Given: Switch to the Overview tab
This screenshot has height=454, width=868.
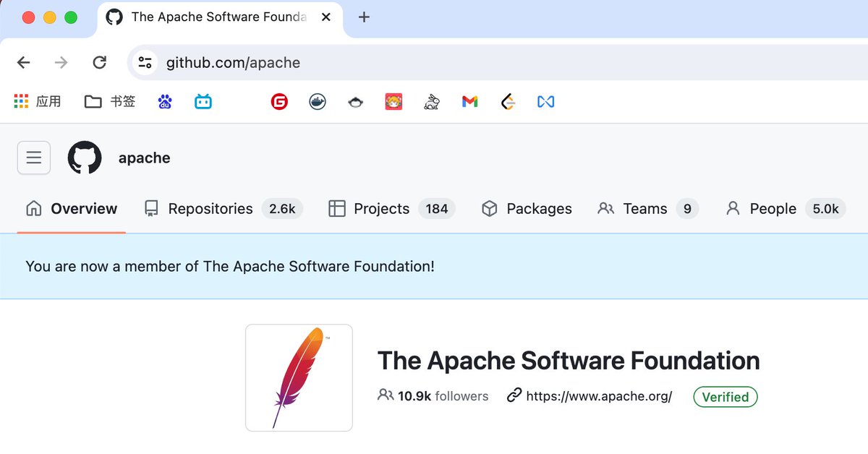Looking at the screenshot, I should [71, 209].
